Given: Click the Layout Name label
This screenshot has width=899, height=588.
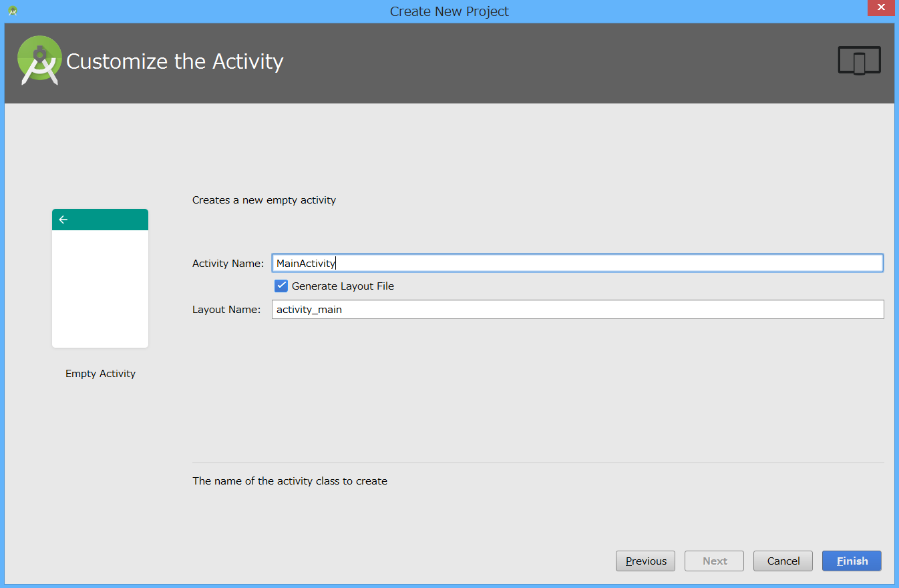Looking at the screenshot, I should click(226, 310).
